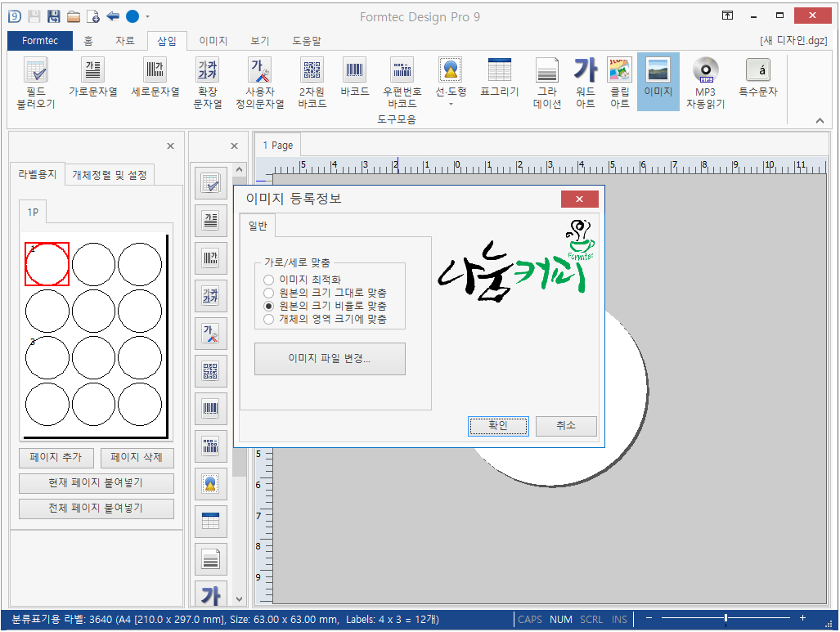The image size is (840, 632).
Task: Click the barcode icon in vertical toolbar
Action: pos(210,408)
